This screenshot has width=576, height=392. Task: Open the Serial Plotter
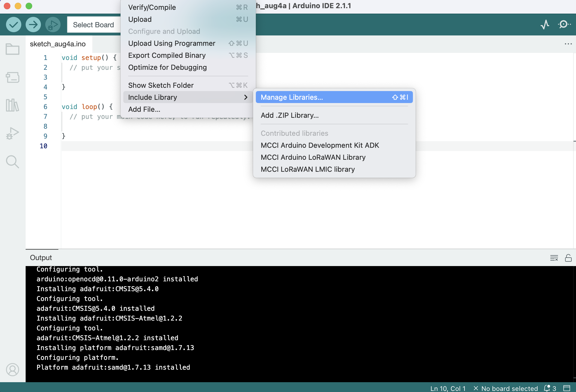point(545,25)
